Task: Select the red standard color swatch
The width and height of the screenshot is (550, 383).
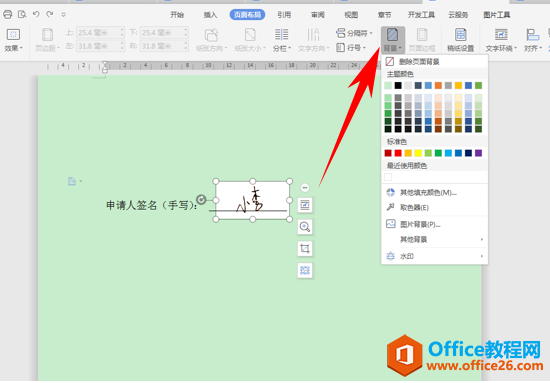Action: click(398, 153)
